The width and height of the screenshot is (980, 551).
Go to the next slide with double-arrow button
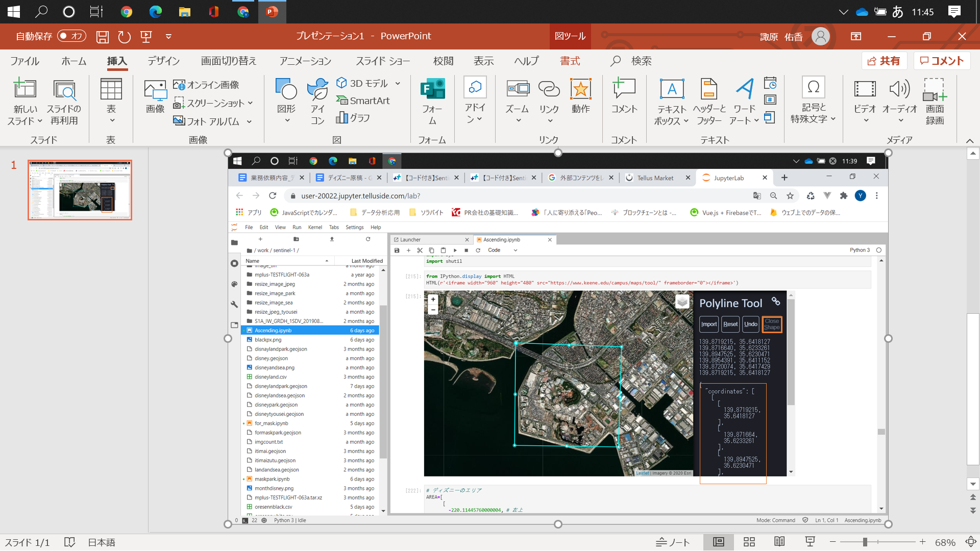(x=973, y=510)
